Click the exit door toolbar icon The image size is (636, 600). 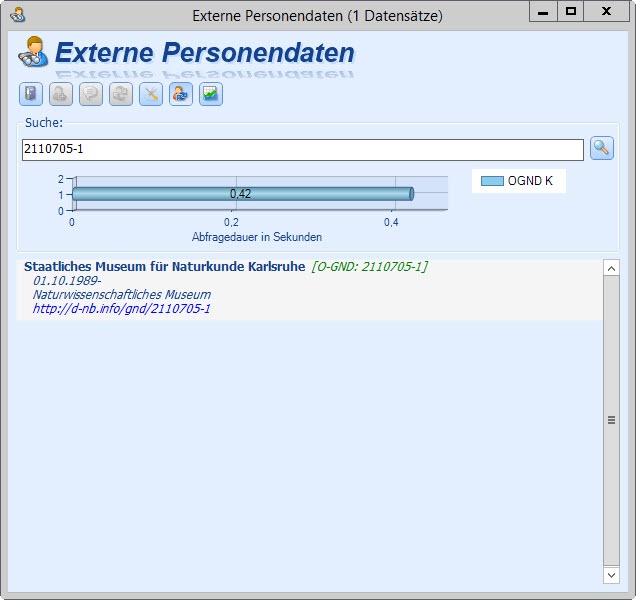click(31, 94)
